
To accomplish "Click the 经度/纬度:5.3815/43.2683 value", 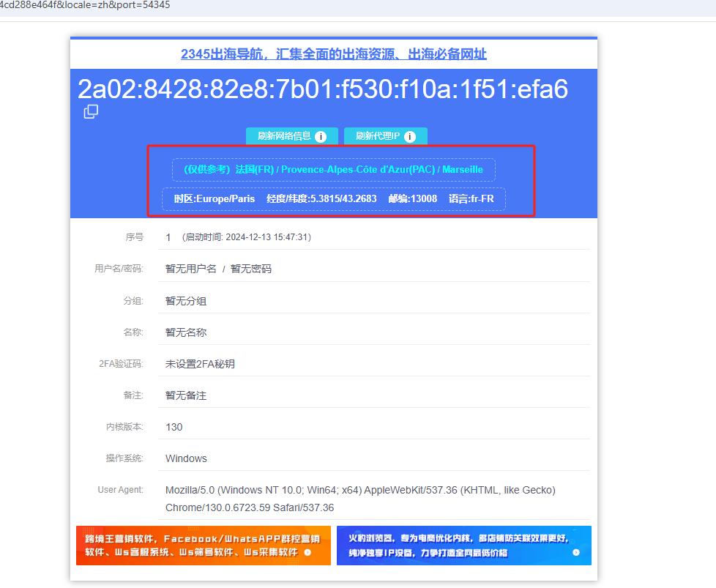I will click(x=321, y=198).
